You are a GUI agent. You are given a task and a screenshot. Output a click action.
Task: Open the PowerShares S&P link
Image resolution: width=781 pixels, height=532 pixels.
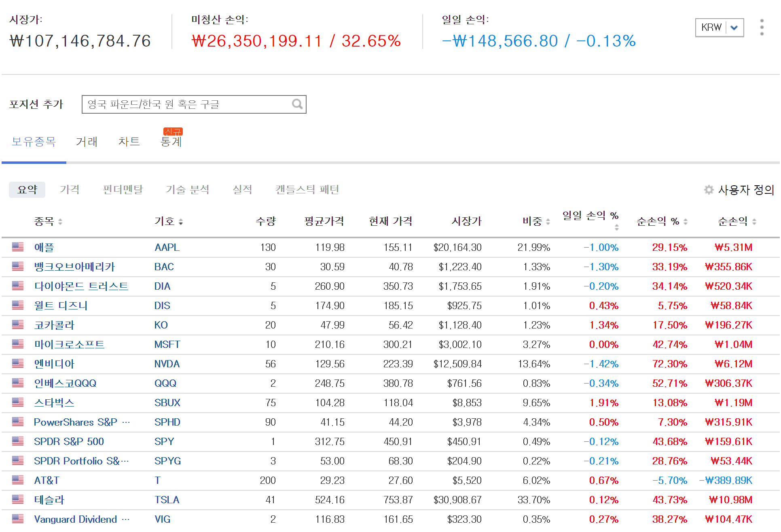coord(82,422)
